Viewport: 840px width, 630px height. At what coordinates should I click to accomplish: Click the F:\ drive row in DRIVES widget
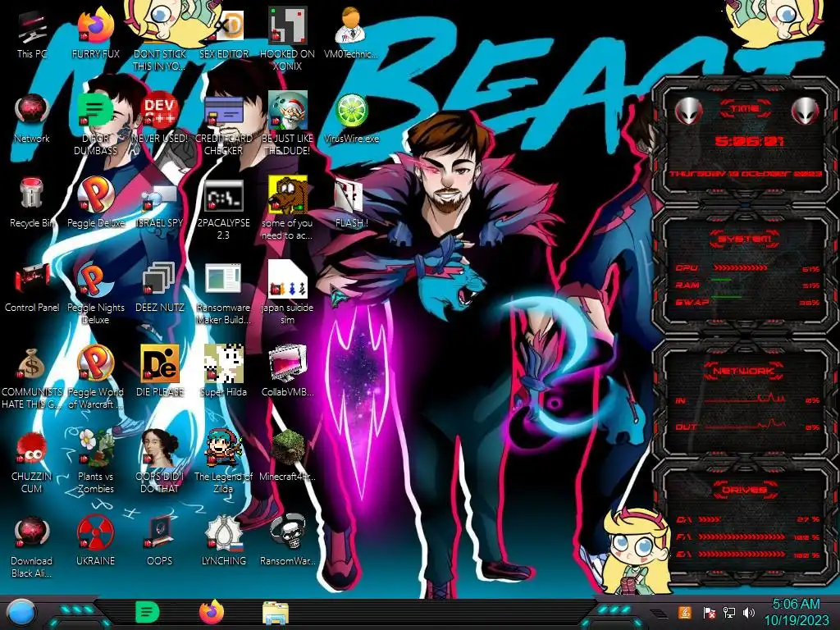748,536
